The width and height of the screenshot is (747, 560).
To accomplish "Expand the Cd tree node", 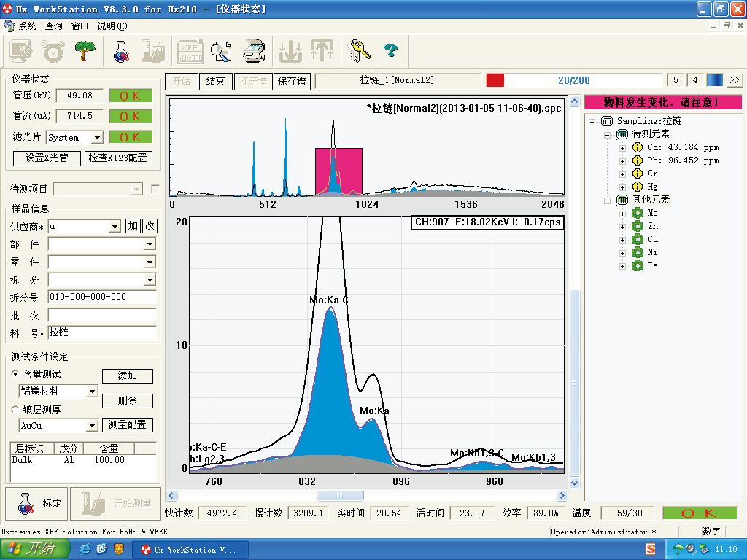I will point(622,147).
